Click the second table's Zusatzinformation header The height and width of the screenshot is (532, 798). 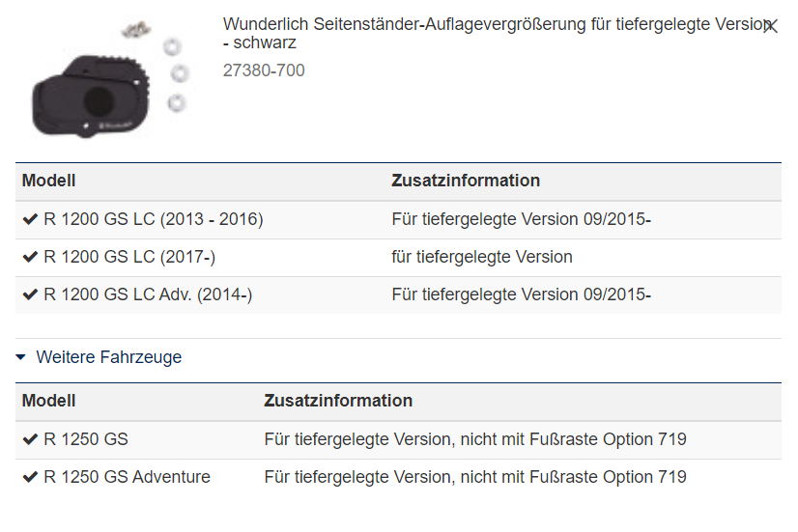[x=338, y=401]
